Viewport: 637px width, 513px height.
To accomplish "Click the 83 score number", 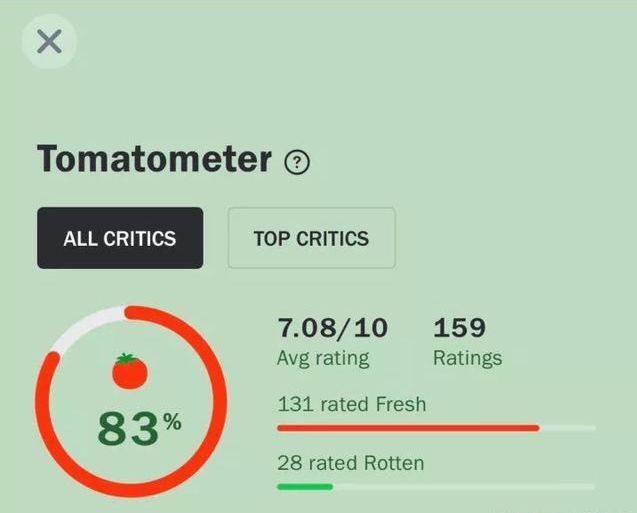I will click(x=128, y=429).
